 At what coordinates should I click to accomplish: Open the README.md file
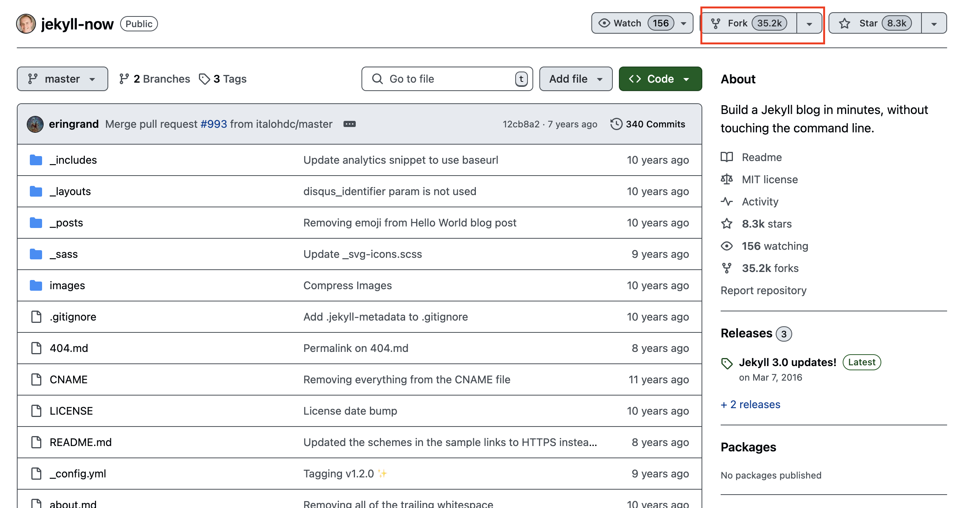click(x=80, y=442)
